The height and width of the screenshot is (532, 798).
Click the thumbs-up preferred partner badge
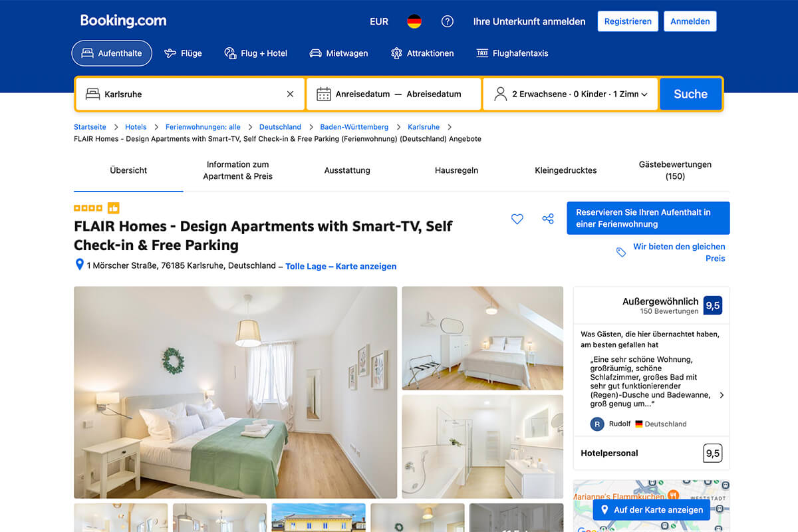113,208
